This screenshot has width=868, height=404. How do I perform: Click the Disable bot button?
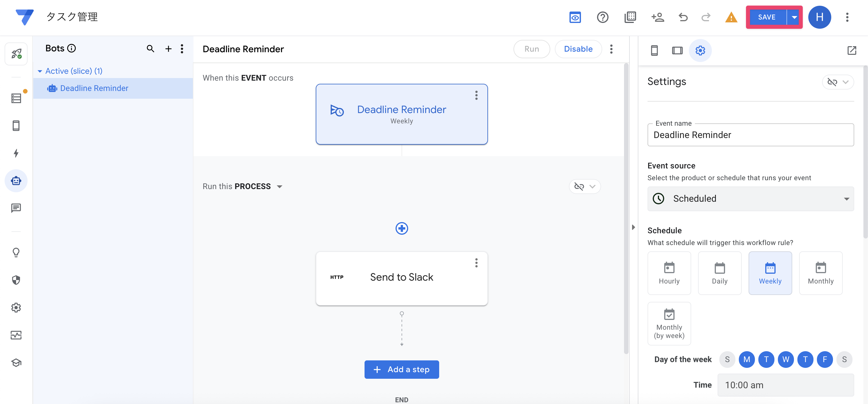point(578,49)
